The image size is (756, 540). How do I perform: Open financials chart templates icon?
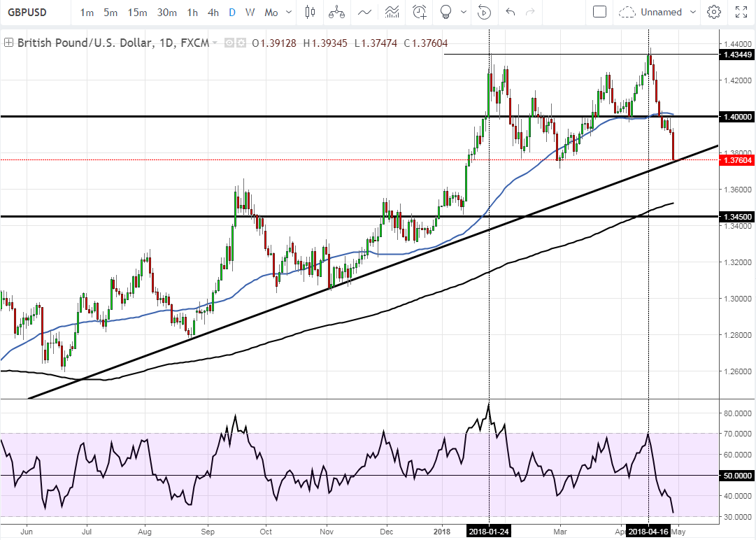pyautogui.click(x=392, y=12)
